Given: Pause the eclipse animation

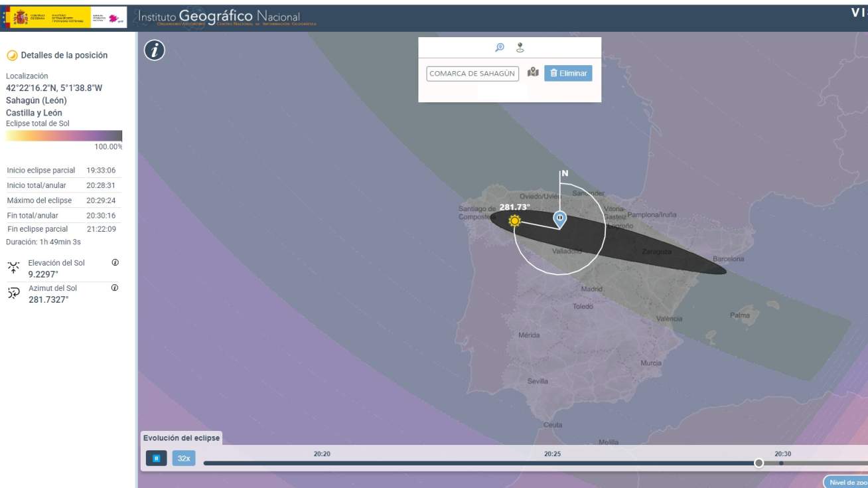Looking at the screenshot, I should pyautogui.click(x=157, y=458).
